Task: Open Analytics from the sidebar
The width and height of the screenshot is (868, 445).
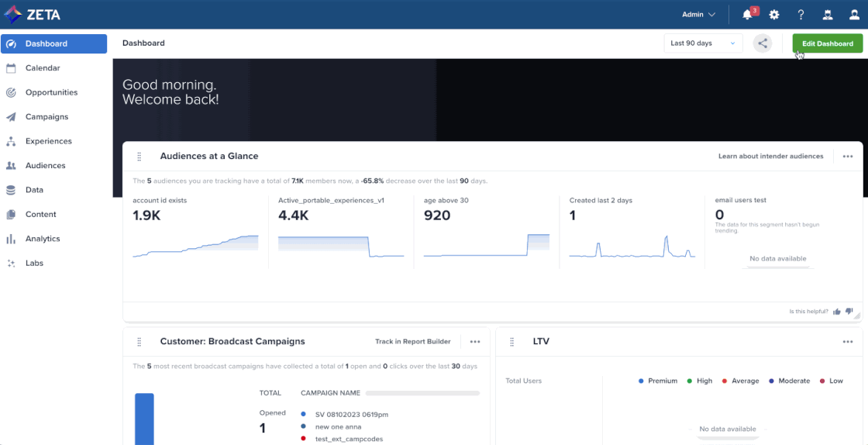Action: 43,239
